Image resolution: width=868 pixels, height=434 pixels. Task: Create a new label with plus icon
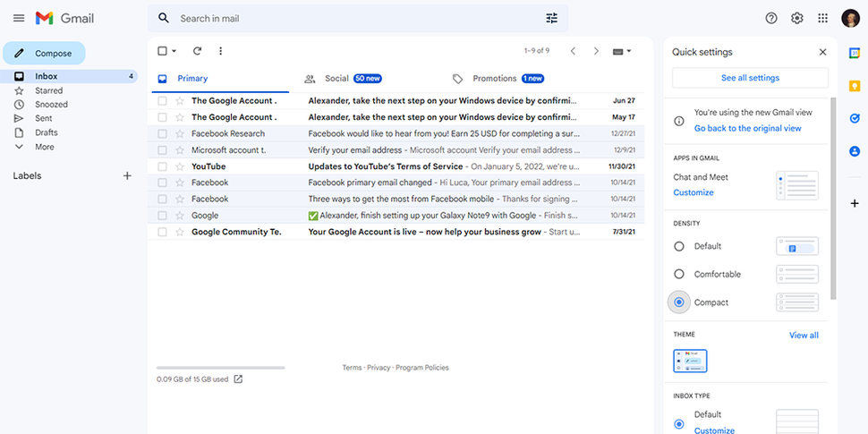pyautogui.click(x=127, y=175)
